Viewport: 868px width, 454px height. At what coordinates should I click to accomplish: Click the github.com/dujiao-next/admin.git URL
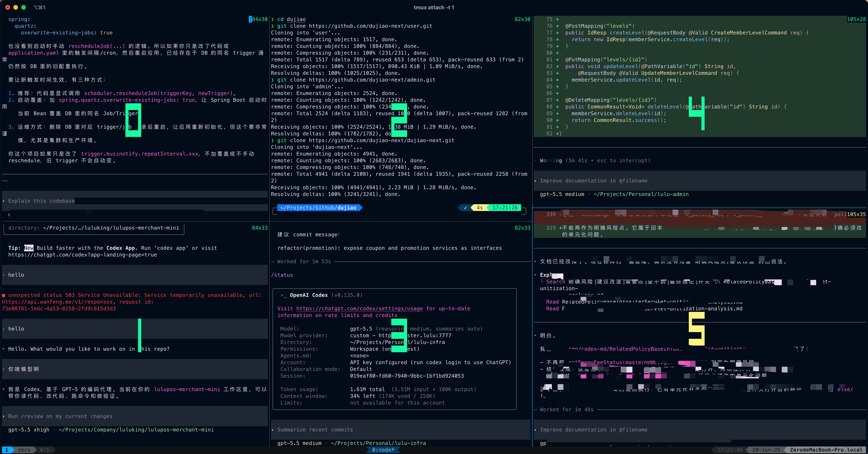(x=372, y=80)
